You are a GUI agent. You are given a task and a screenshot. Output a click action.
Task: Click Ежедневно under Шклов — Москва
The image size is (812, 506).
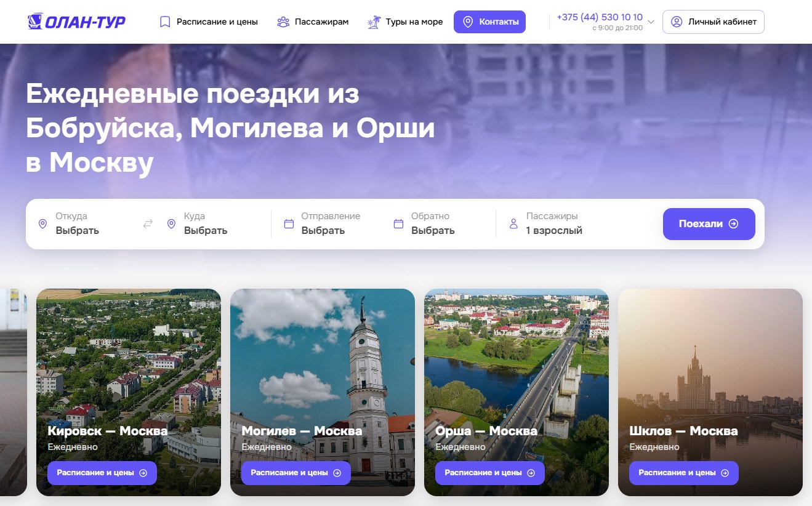[654, 447]
